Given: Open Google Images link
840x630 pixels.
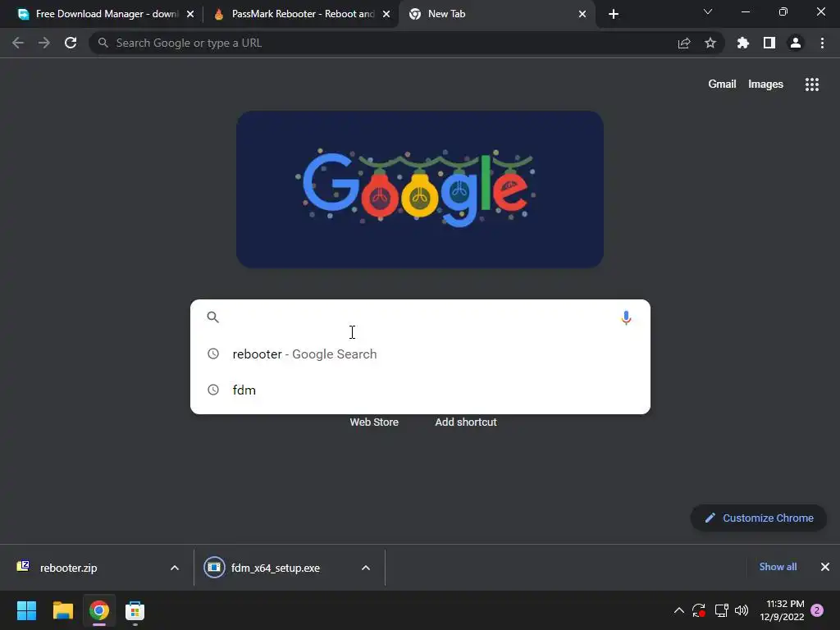Looking at the screenshot, I should click(x=765, y=84).
